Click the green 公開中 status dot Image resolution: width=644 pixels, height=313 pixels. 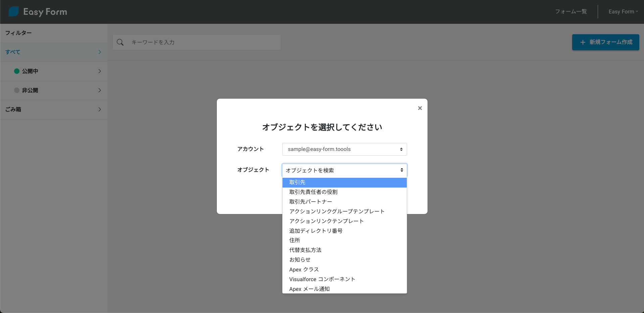pyautogui.click(x=16, y=71)
